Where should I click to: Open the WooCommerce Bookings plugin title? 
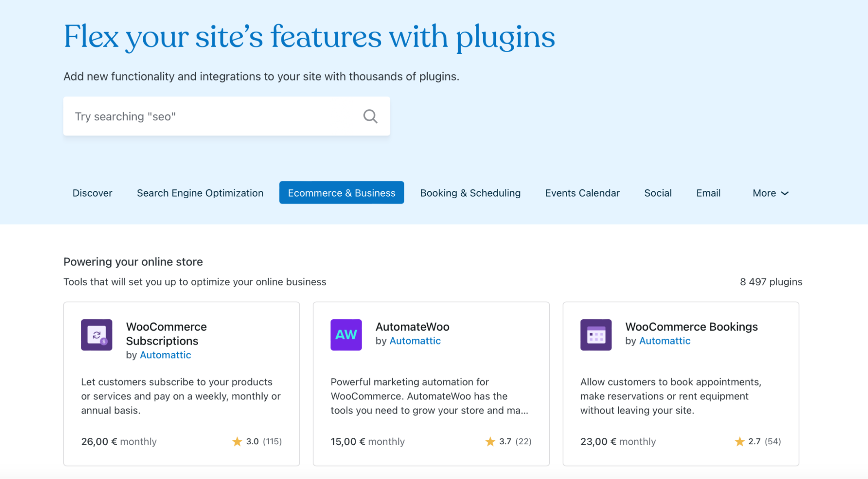tap(691, 327)
